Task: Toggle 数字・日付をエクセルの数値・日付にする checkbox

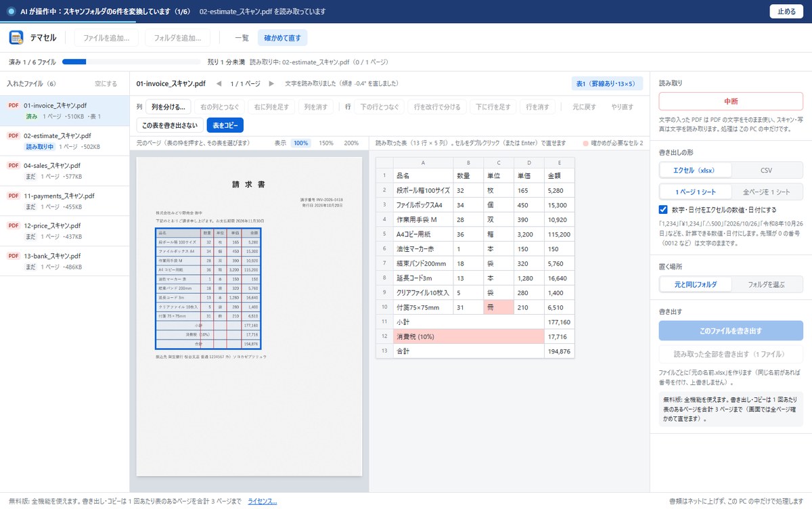Action: (x=664, y=209)
